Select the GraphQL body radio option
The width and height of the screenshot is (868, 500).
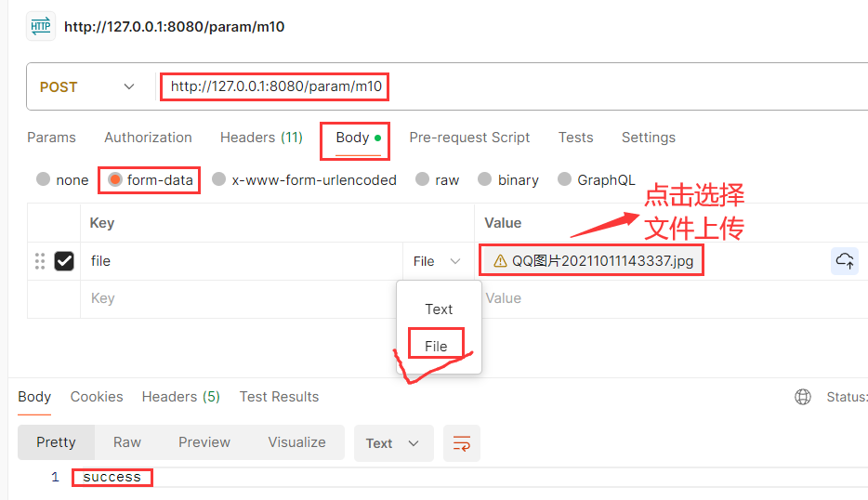pyautogui.click(x=565, y=178)
